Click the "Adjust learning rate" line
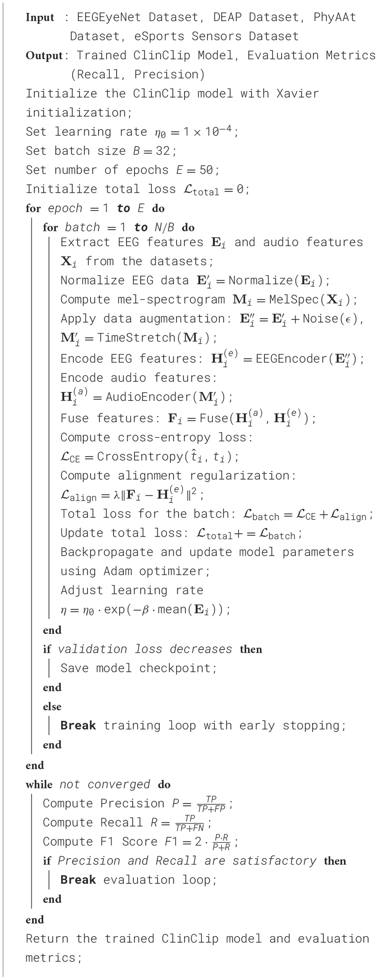 (132, 590)
